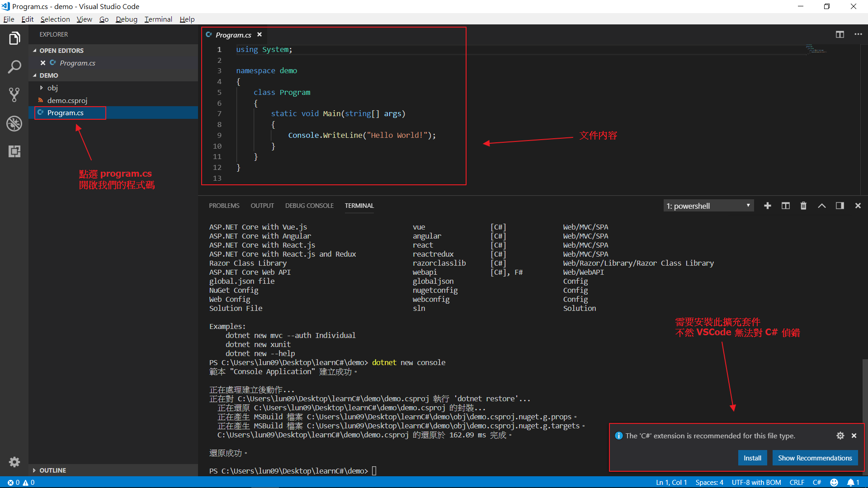Open the Debug menu in menu bar
Viewport: 868px width, 488px height.
click(125, 19)
